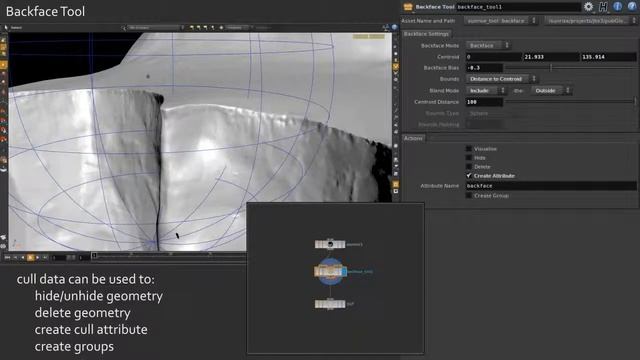Uncheck the Create Attribute checkbox
The image size is (640, 360).
coord(469,176)
